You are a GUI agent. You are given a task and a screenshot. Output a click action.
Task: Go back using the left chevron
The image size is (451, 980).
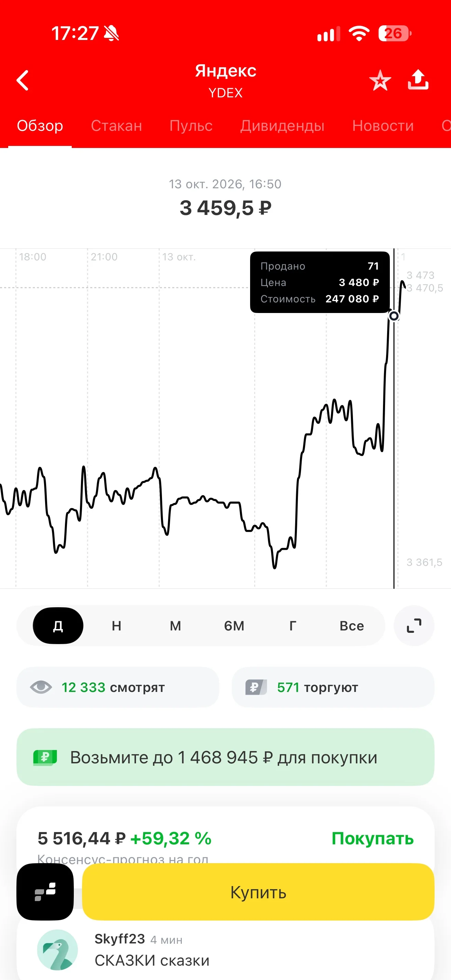point(23,80)
